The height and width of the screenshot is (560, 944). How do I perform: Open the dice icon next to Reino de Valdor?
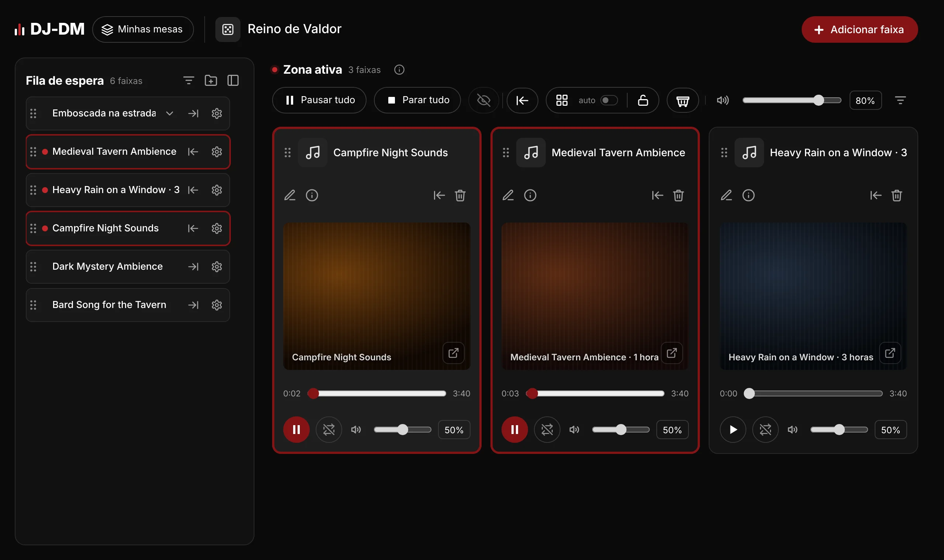pos(228,29)
